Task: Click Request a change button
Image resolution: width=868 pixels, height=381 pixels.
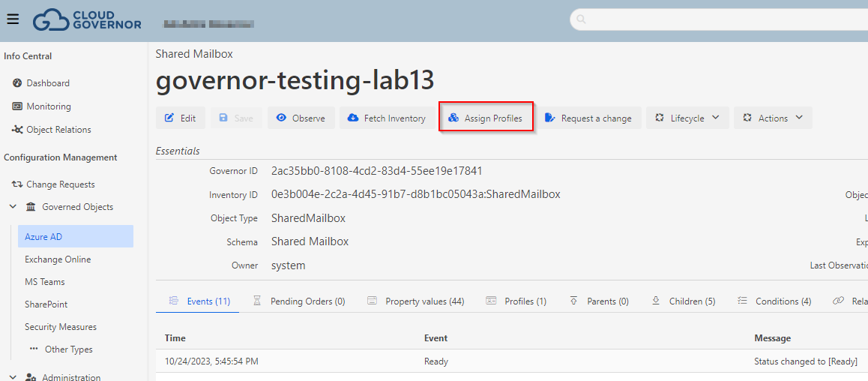Action: tap(588, 118)
